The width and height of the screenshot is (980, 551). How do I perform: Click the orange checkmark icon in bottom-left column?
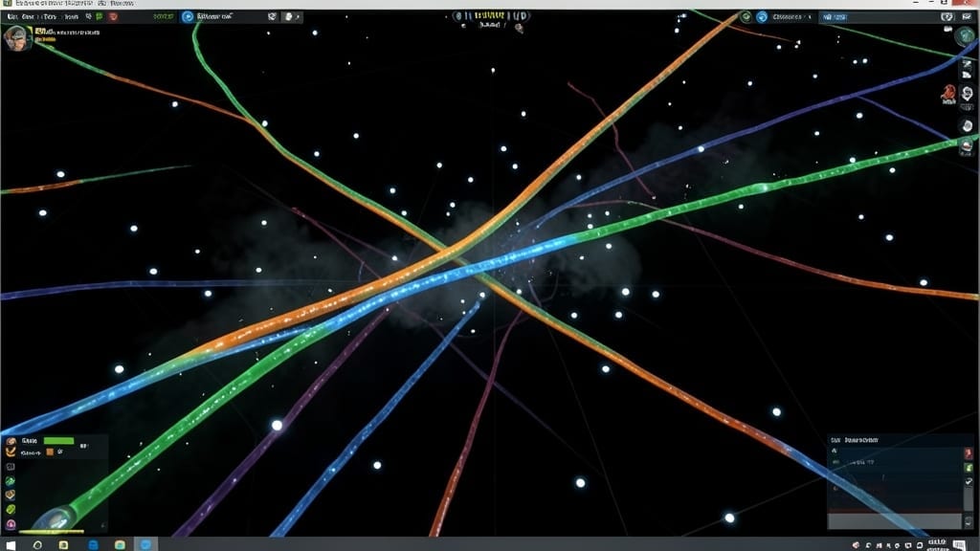tap(11, 452)
